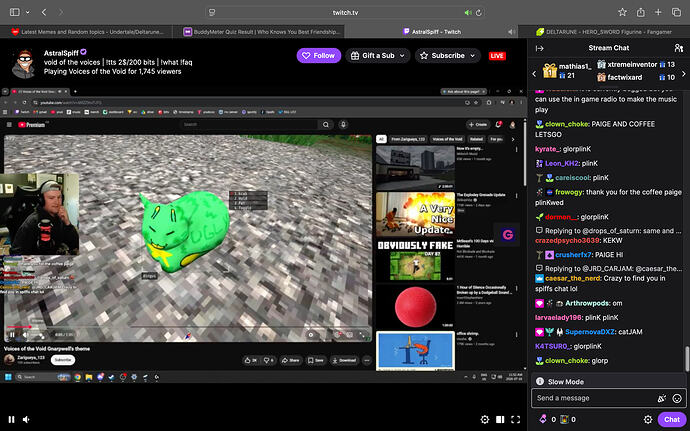Open the Safari sidebar dropdown arrow
Viewport: 690px width, 431px height.
(x=28, y=12)
